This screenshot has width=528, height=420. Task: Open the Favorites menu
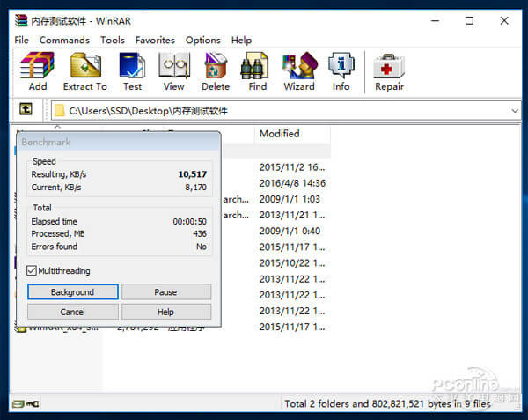tap(155, 40)
